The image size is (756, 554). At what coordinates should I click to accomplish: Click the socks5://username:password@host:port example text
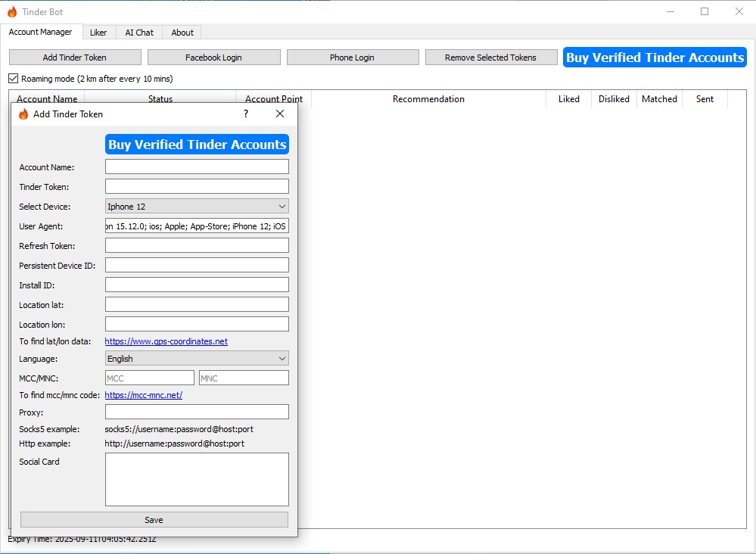pyautogui.click(x=179, y=429)
